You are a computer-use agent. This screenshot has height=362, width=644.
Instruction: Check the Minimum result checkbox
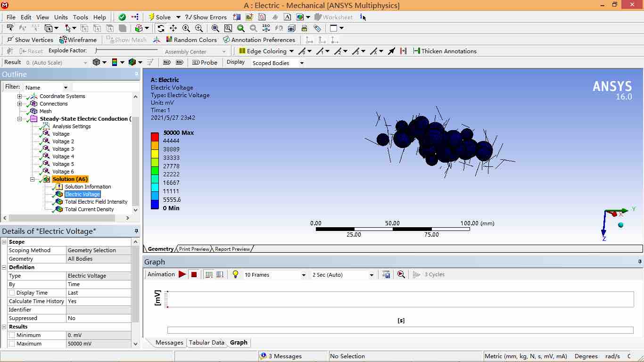coord(12,335)
